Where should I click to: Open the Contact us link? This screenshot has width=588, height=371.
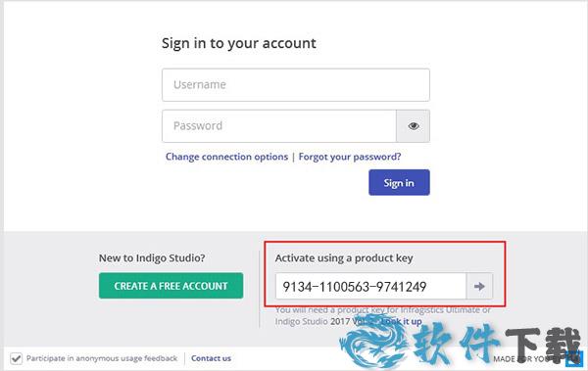pos(211,358)
